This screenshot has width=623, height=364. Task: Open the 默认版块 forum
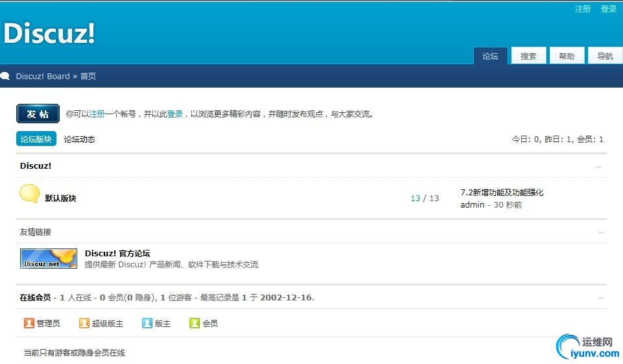60,199
